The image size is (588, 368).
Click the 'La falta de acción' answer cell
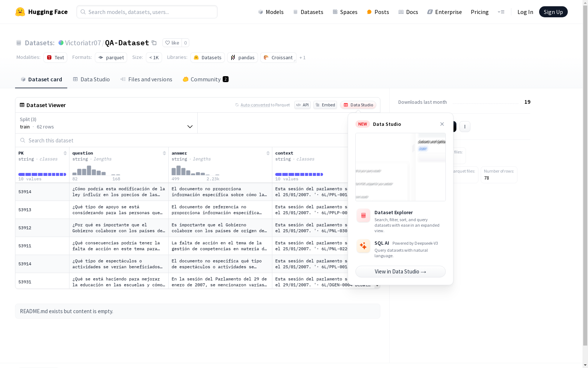point(220,246)
